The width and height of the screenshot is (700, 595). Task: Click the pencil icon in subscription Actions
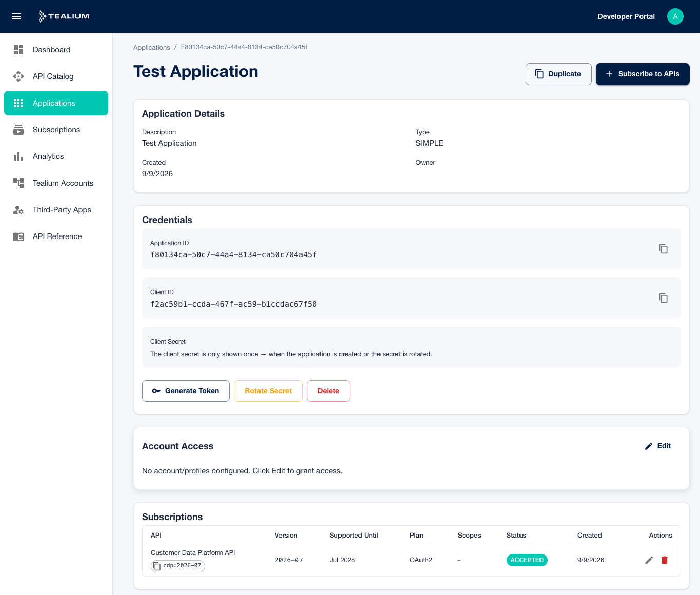point(649,560)
